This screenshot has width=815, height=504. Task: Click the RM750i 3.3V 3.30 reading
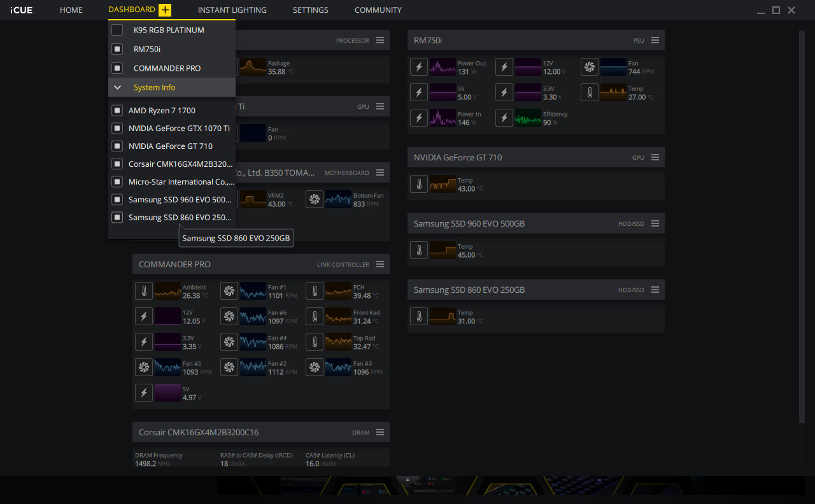553,97
